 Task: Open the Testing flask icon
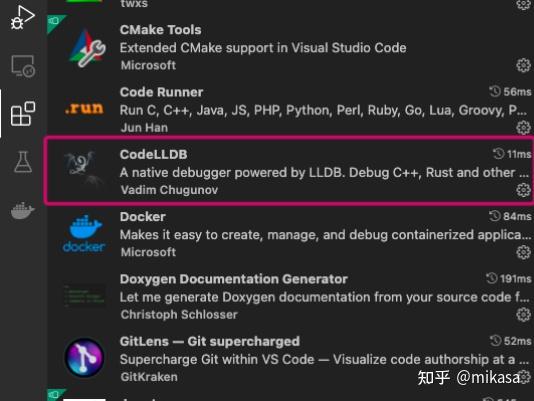click(x=23, y=162)
